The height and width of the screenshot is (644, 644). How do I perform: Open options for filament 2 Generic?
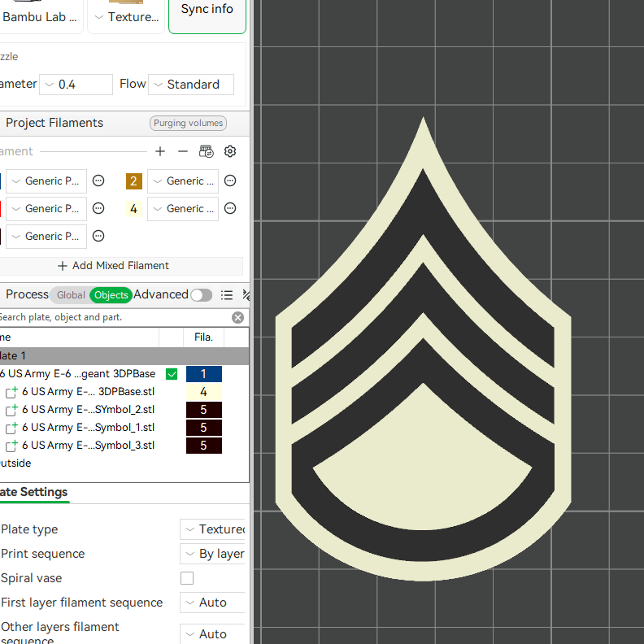230,181
